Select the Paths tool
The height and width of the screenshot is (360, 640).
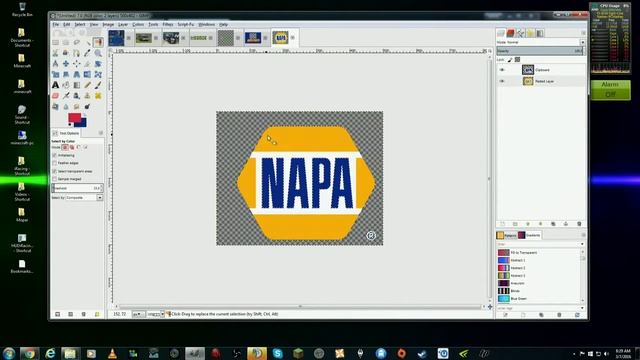point(77,53)
